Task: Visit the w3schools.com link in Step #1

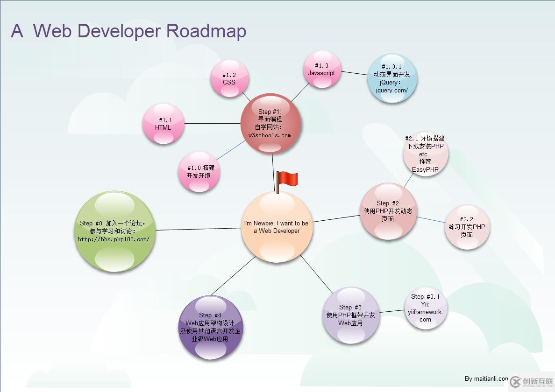Action: pyautogui.click(x=270, y=135)
